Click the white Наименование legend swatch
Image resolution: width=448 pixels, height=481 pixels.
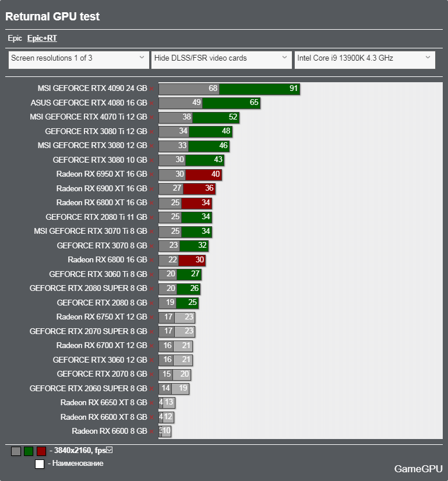click(x=40, y=464)
